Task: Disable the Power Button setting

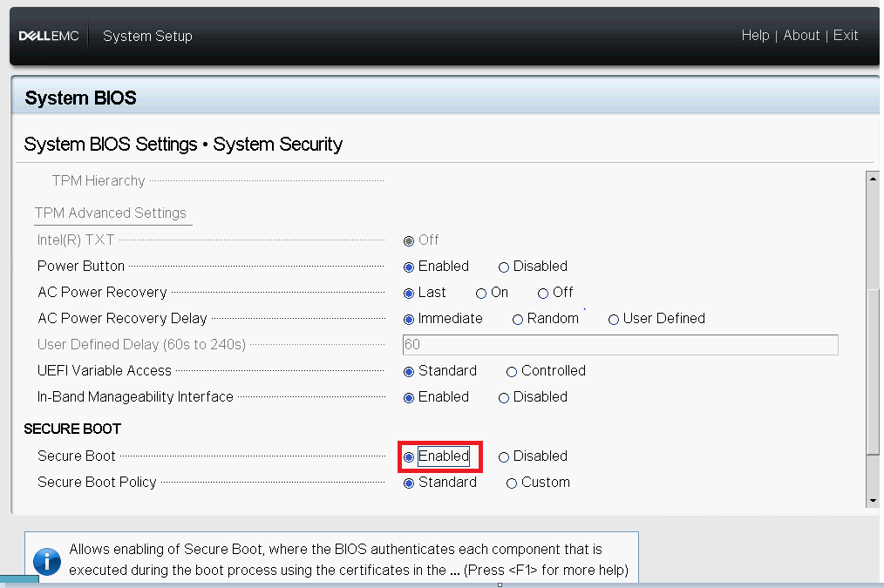Action: (503, 266)
